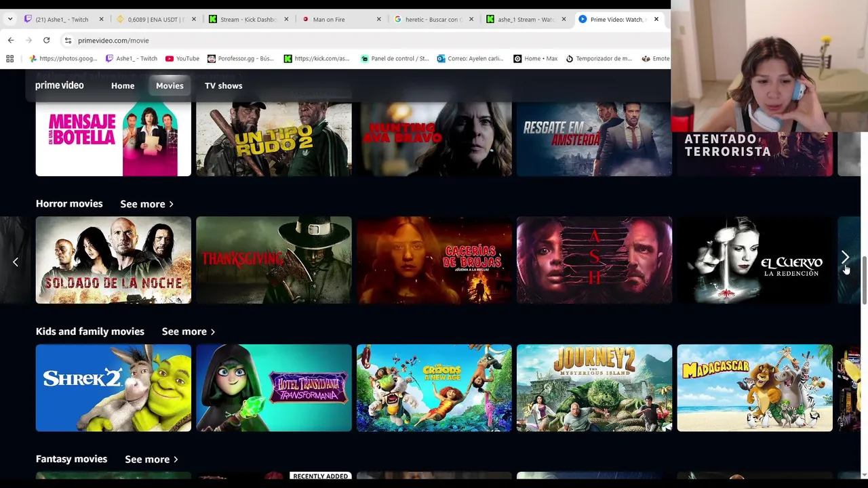
Task: Close the (21) Ashe1_ Twitch tab
Action: (101, 19)
